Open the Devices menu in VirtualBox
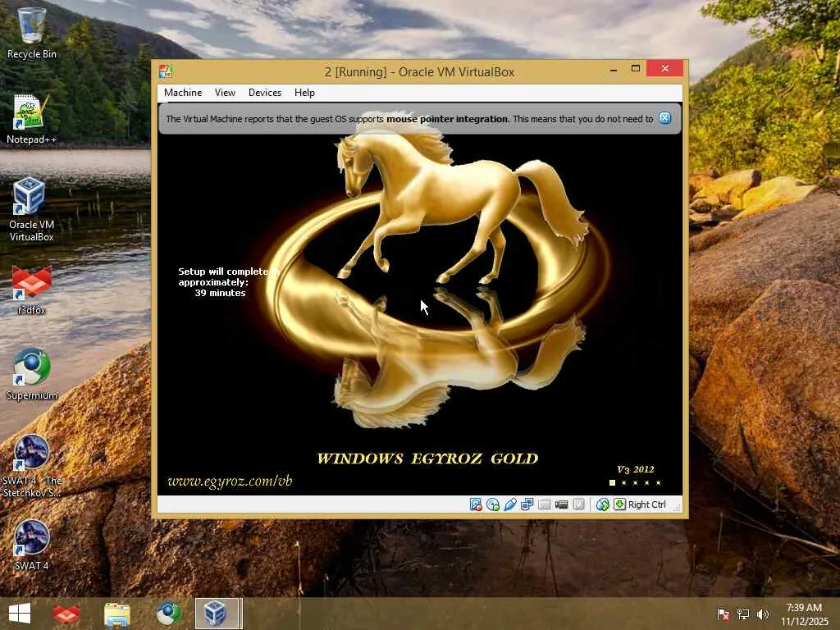 click(x=265, y=93)
